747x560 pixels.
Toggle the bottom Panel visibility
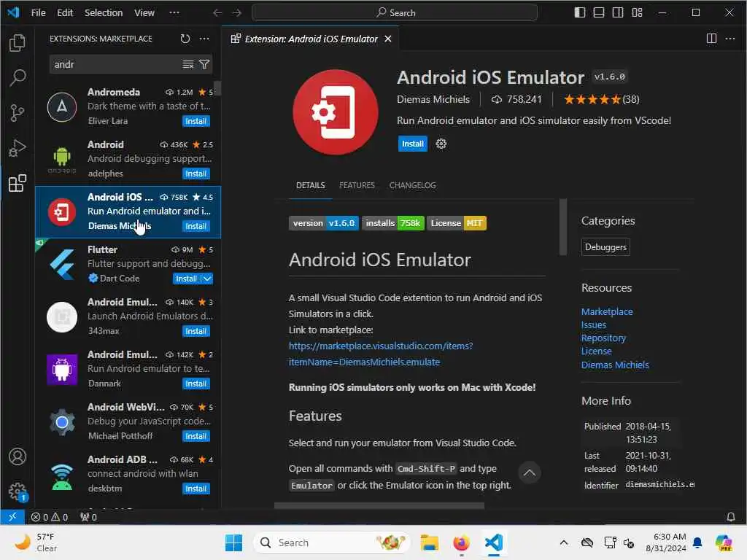pos(599,12)
